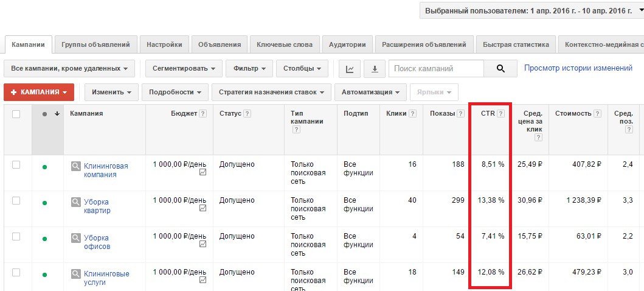The width and height of the screenshot is (644, 291).
Task: Click green status dot for Уборка квартир
Action: [x=44, y=203]
